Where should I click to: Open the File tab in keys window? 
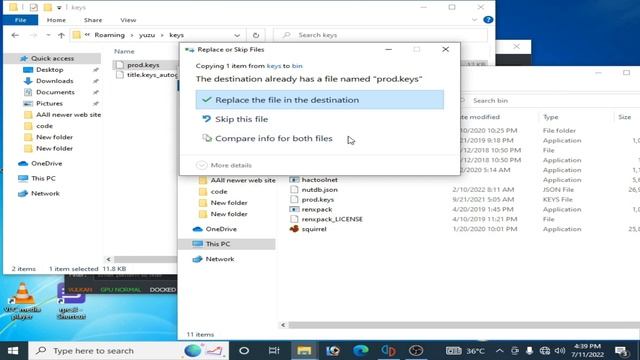point(20,20)
